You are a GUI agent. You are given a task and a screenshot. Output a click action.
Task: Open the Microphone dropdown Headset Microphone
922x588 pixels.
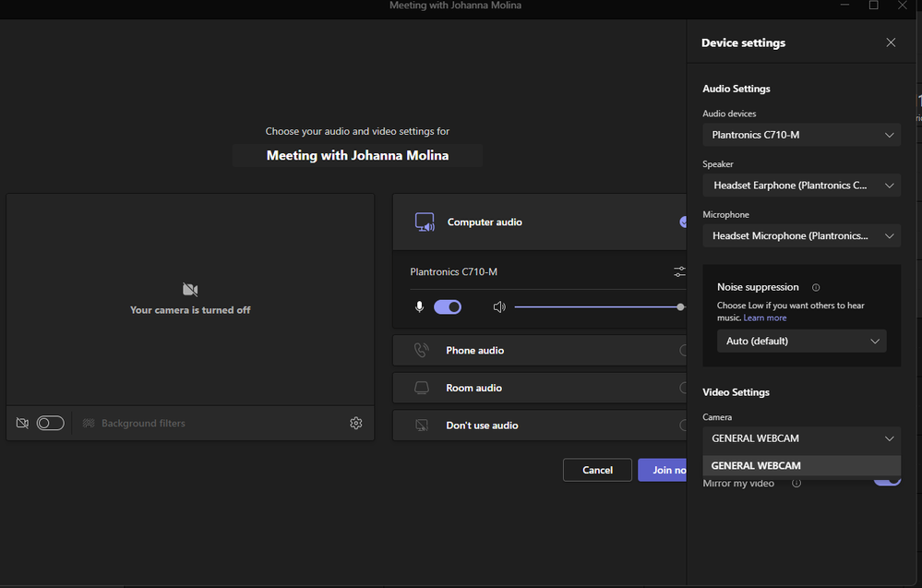[801, 235]
